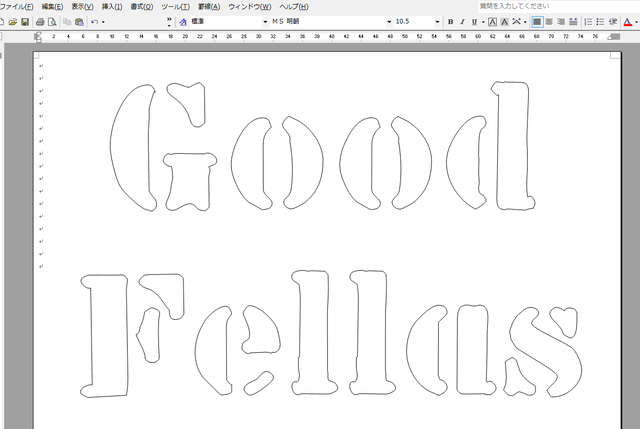Click the character scaling icon
The image size is (640, 429).
[x=516, y=22]
